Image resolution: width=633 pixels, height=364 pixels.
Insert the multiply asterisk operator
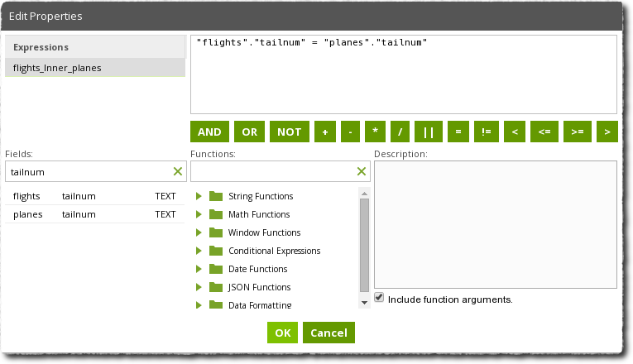(x=375, y=132)
